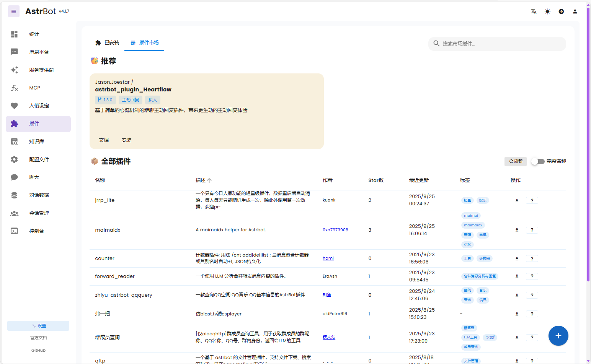The width and height of the screenshot is (591, 364).
Task: Click the astrbot_plugin_Heartflow title
Action: click(133, 89)
